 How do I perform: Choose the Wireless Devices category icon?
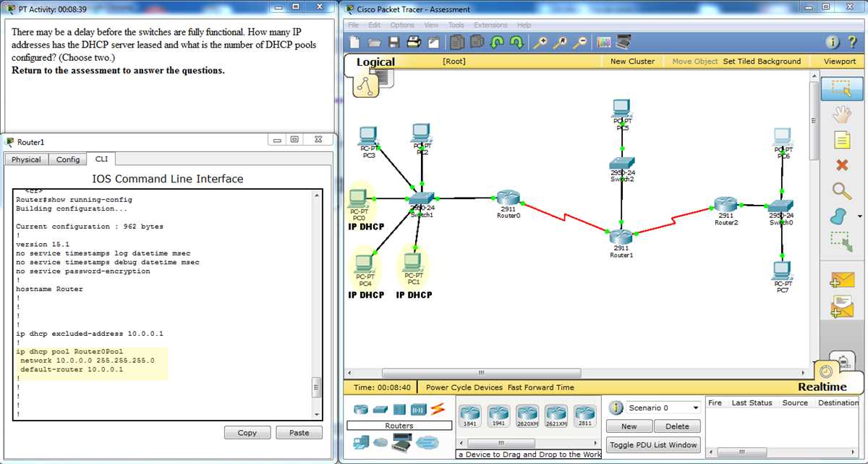click(418, 409)
